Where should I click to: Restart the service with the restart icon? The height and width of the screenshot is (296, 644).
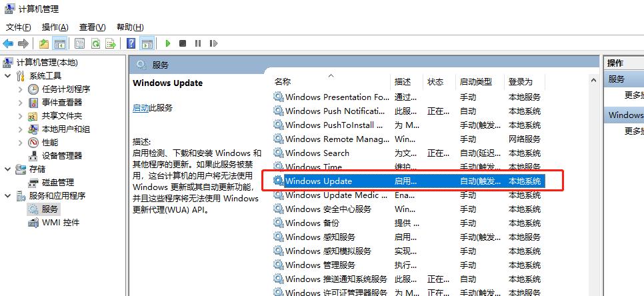coord(213,43)
